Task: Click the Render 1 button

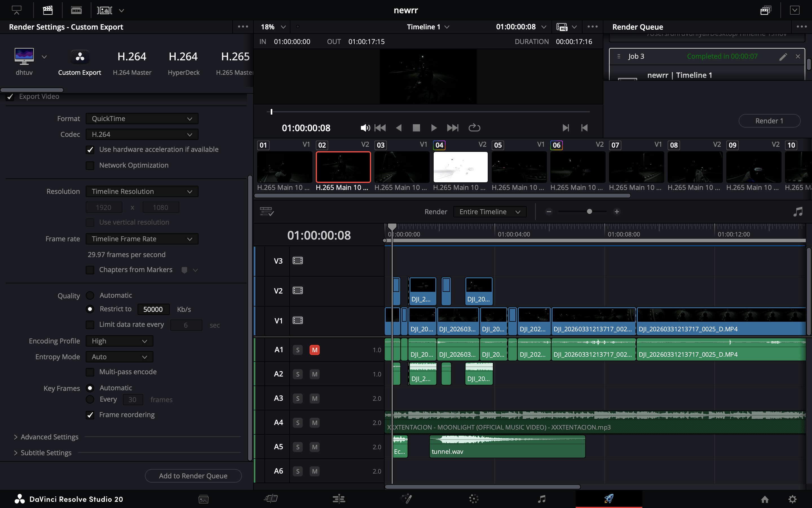Action: [x=769, y=121]
